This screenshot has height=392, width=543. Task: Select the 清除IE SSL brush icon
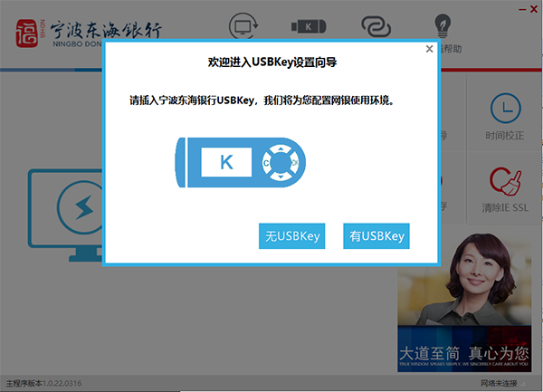(505, 181)
